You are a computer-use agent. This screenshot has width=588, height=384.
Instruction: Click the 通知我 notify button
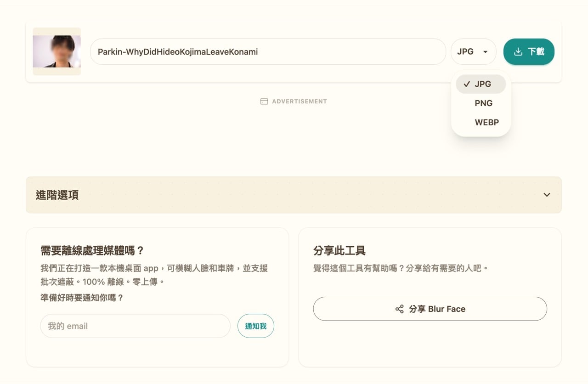(256, 326)
